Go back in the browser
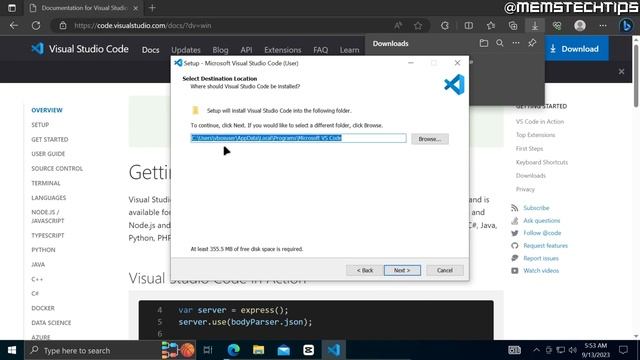Viewport: 640px width, 360px height. coord(14,25)
